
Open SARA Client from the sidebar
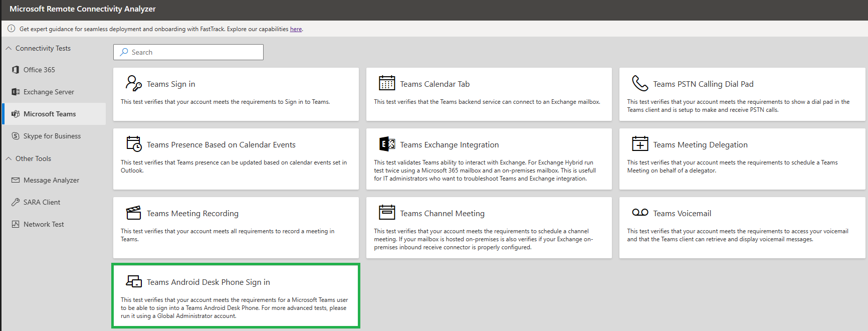[54, 202]
